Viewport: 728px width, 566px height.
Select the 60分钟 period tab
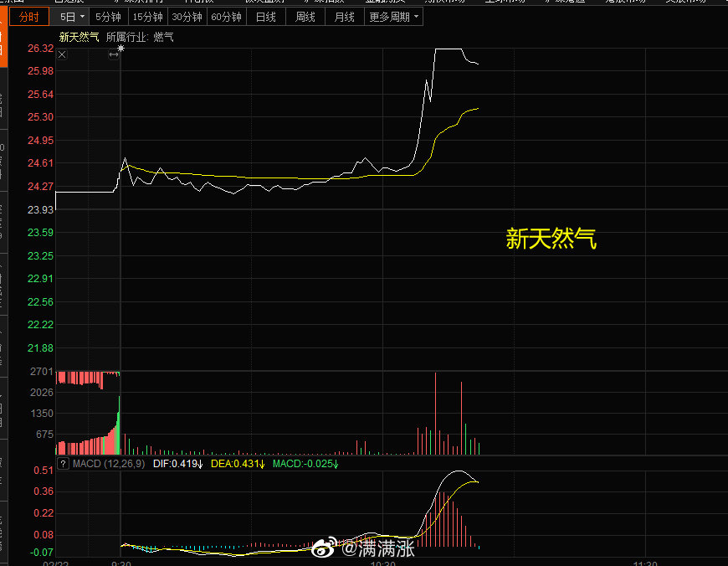[226, 18]
